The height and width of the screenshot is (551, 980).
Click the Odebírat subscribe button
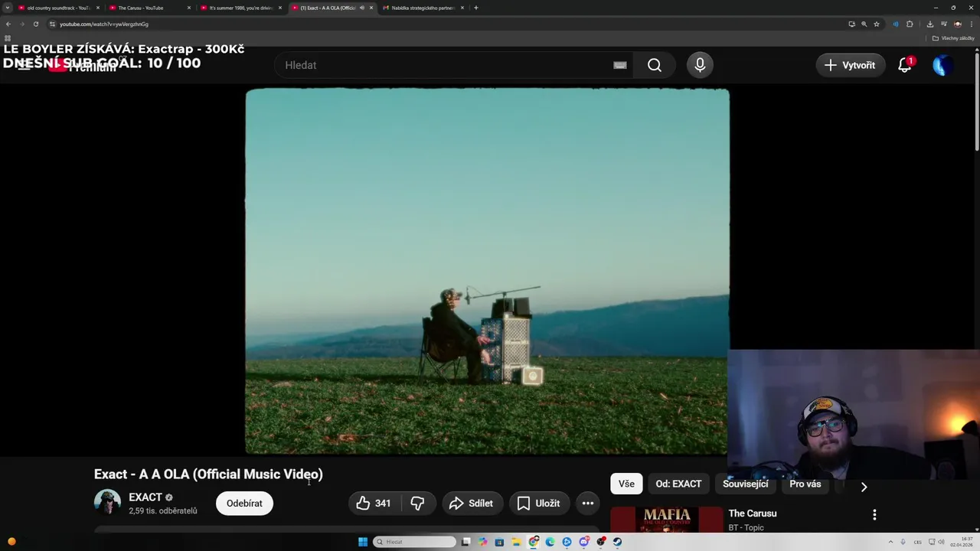pyautogui.click(x=244, y=503)
